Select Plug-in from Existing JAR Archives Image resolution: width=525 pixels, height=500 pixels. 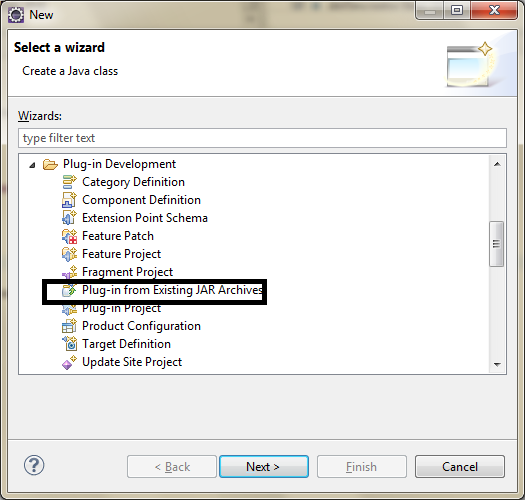point(172,290)
